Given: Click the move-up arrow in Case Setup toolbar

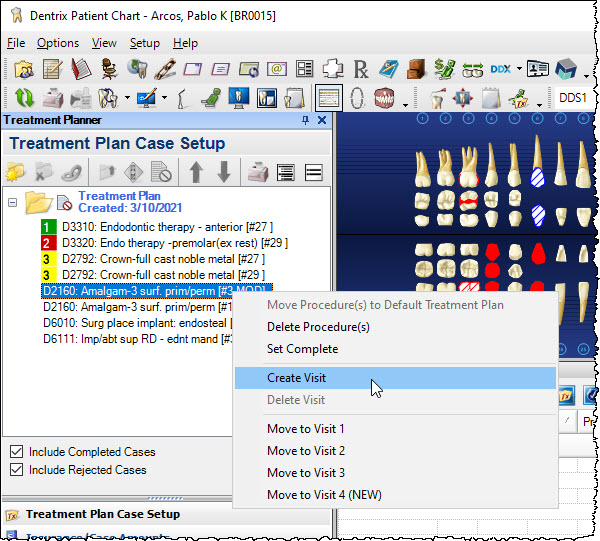Looking at the screenshot, I should point(196,172).
